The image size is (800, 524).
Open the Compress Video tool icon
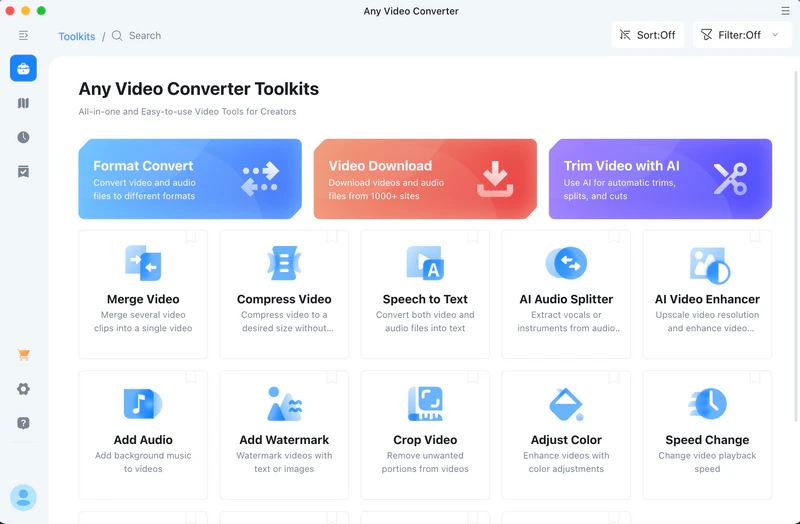[x=284, y=264]
